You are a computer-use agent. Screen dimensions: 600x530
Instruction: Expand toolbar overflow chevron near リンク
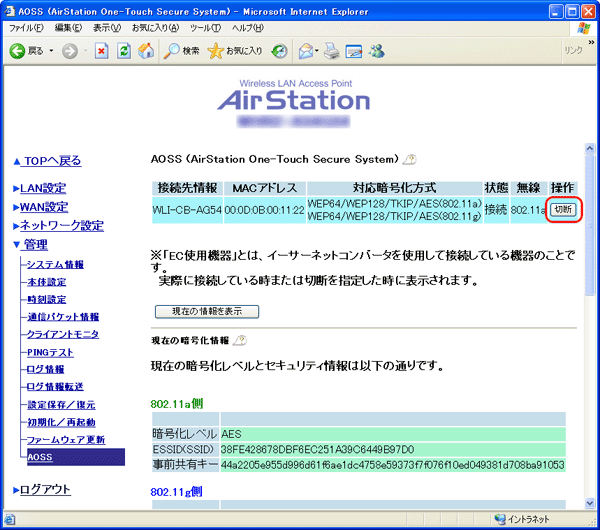pyautogui.click(x=592, y=42)
